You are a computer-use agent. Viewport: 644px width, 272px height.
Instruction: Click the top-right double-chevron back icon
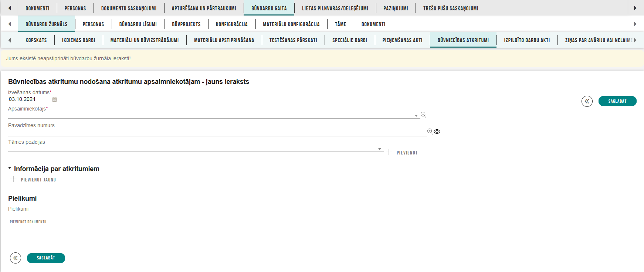pyautogui.click(x=587, y=101)
